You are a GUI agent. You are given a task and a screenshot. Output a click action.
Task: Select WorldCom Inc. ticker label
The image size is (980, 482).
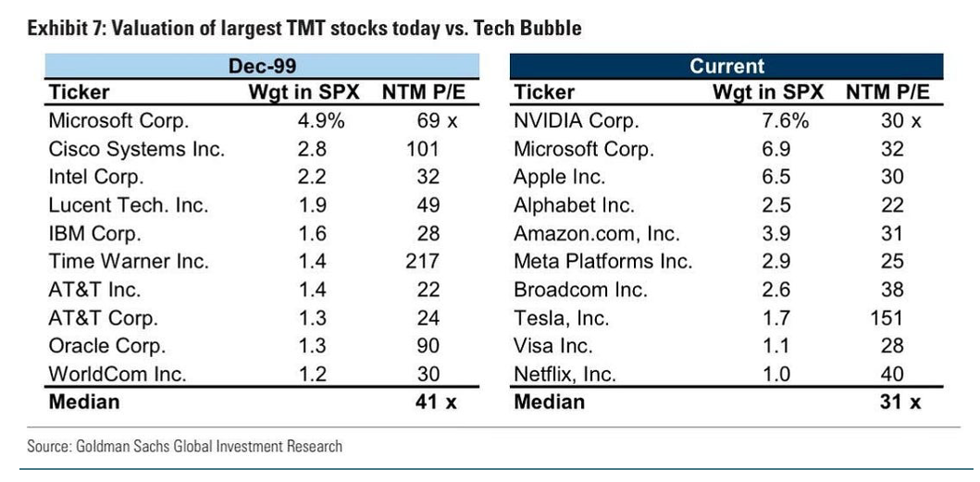coord(118,375)
